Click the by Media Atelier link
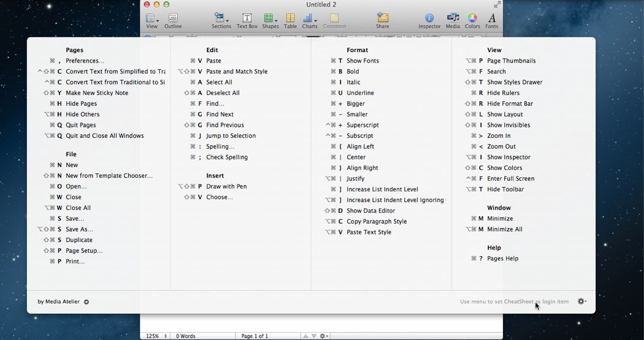 click(x=63, y=301)
